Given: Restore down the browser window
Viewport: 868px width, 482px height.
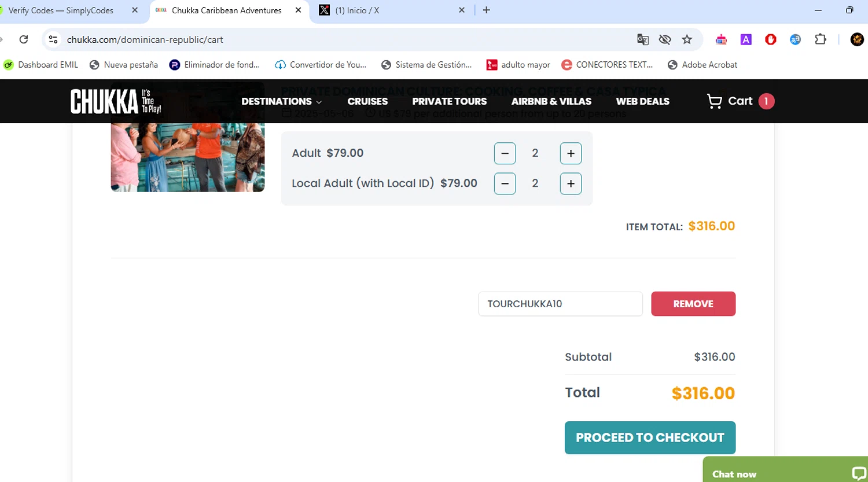Looking at the screenshot, I should pyautogui.click(x=849, y=10).
